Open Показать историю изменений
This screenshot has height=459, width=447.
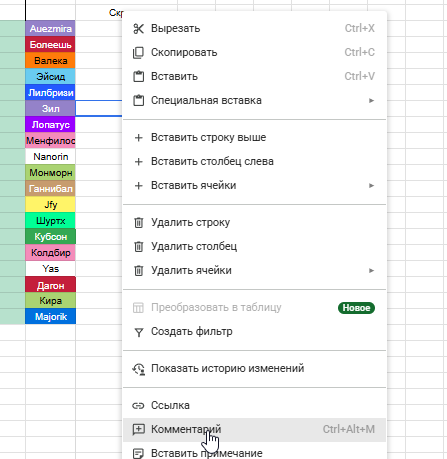[x=254, y=368]
